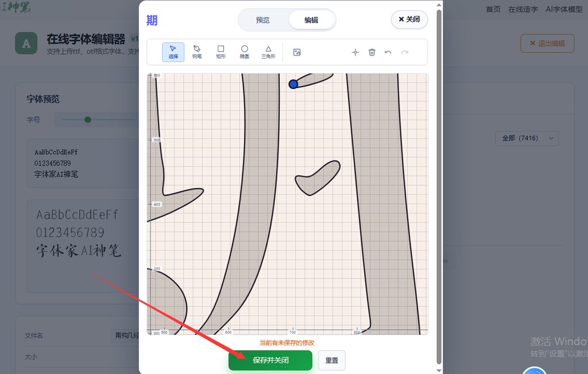Image resolution: width=588 pixels, height=374 pixels.
Task: Open the 全部 (7416) dropdown
Action: (x=527, y=138)
